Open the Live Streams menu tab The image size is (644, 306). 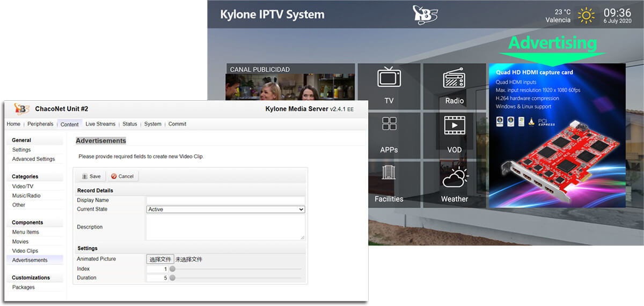tap(100, 124)
